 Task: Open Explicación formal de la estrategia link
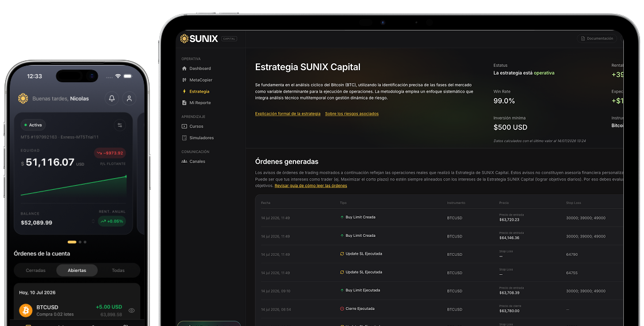tap(287, 114)
